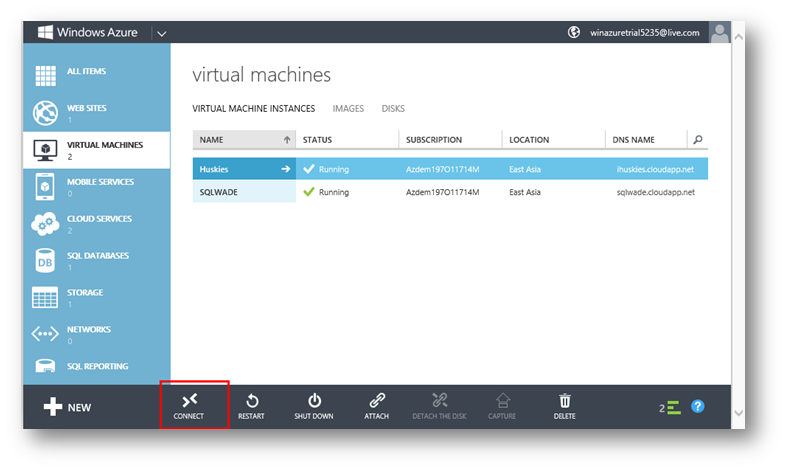Open SQL Databases DB icon
787x471 pixels.
click(45, 261)
